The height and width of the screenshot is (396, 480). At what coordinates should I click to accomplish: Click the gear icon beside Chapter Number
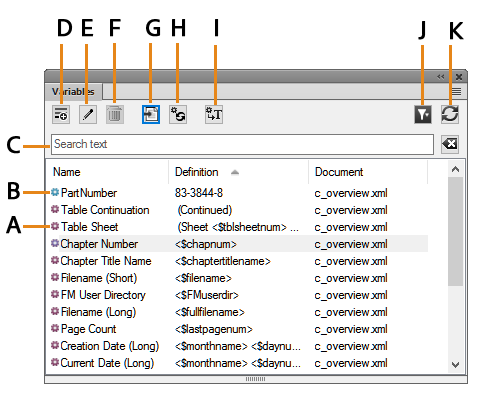pos(55,243)
